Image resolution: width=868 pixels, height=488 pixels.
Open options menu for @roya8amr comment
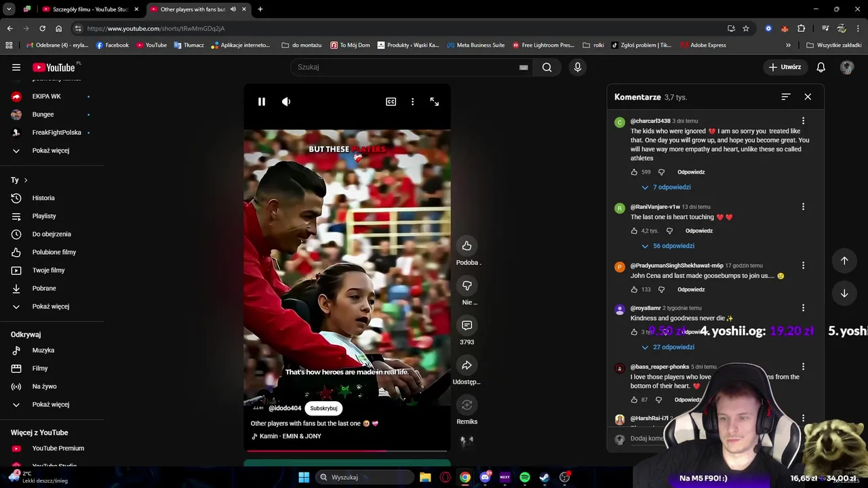click(x=803, y=308)
